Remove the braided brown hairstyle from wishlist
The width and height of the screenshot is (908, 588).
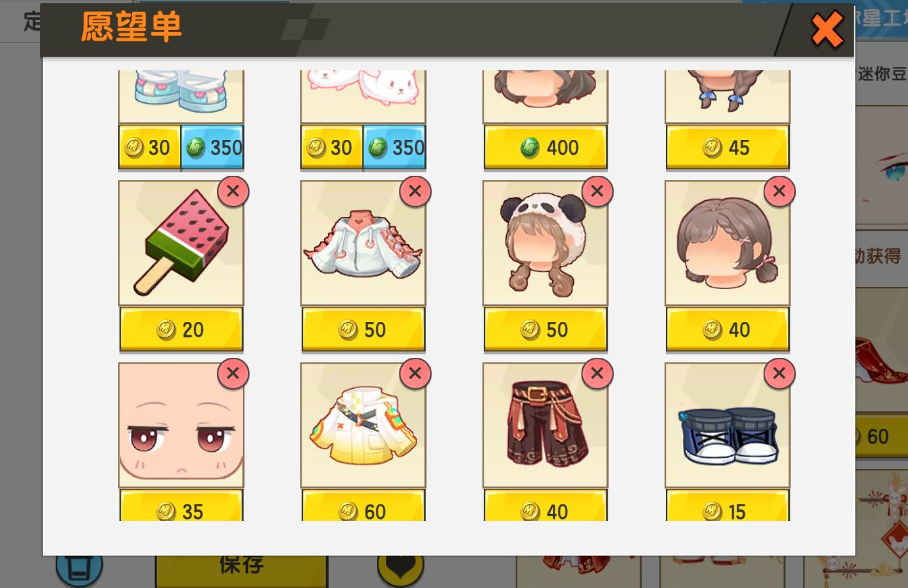point(780,191)
